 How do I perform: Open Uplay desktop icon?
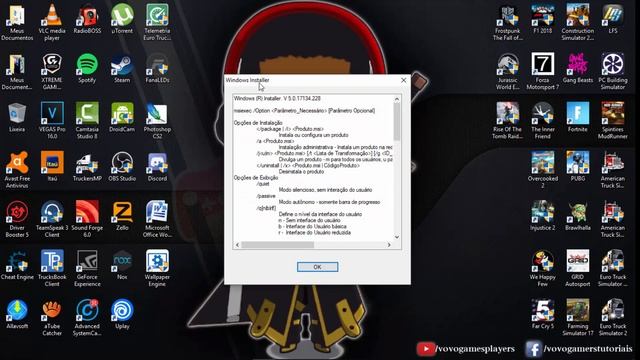pyautogui.click(x=122, y=314)
